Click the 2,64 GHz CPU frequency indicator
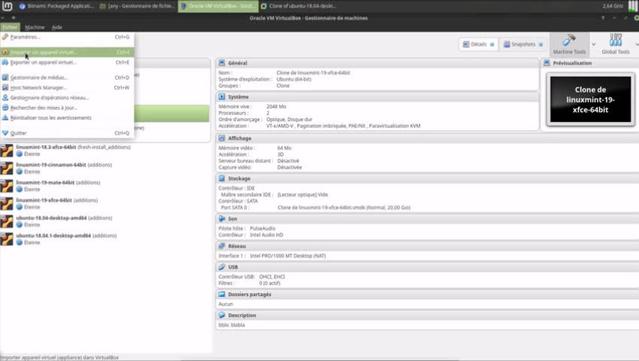 (613, 6)
